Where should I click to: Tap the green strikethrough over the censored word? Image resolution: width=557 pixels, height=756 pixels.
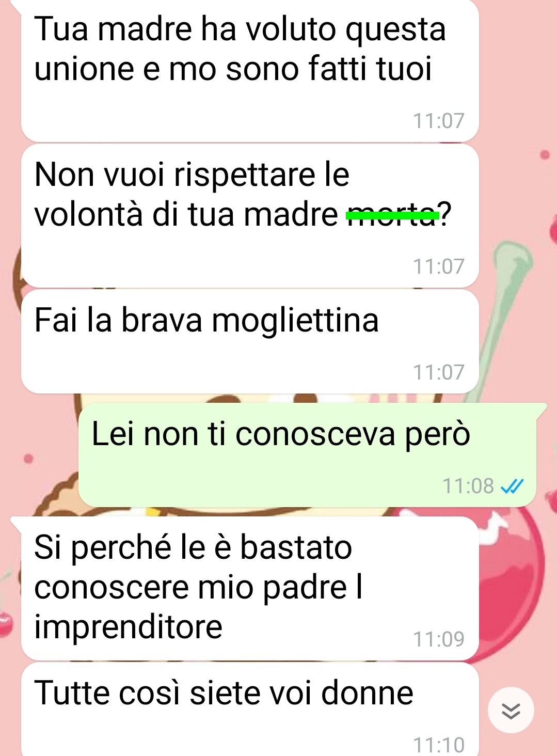(x=393, y=213)
